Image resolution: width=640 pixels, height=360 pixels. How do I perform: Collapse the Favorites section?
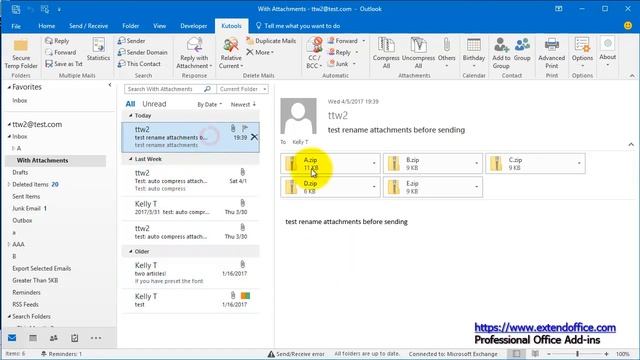point(9,87)
